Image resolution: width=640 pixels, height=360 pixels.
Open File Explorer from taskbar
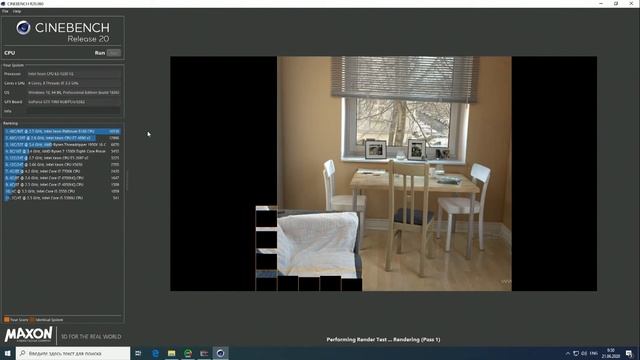click(x=171, y=353)
